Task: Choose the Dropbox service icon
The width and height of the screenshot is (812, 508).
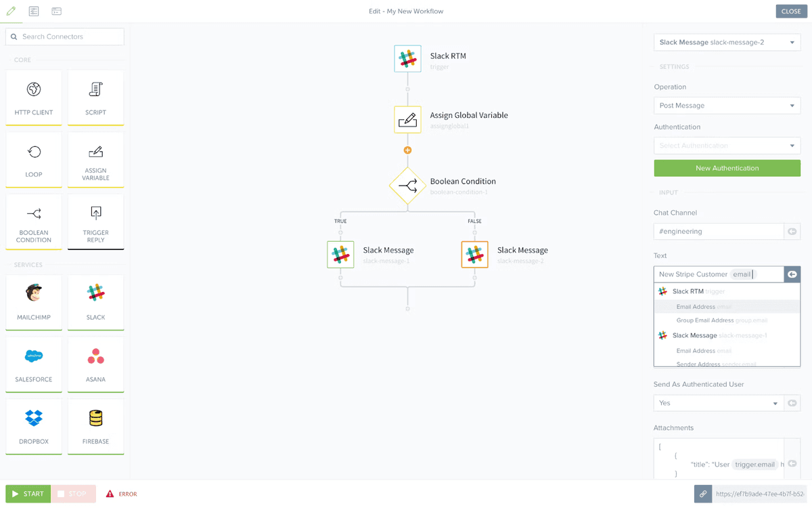Action: coord(34,418)
